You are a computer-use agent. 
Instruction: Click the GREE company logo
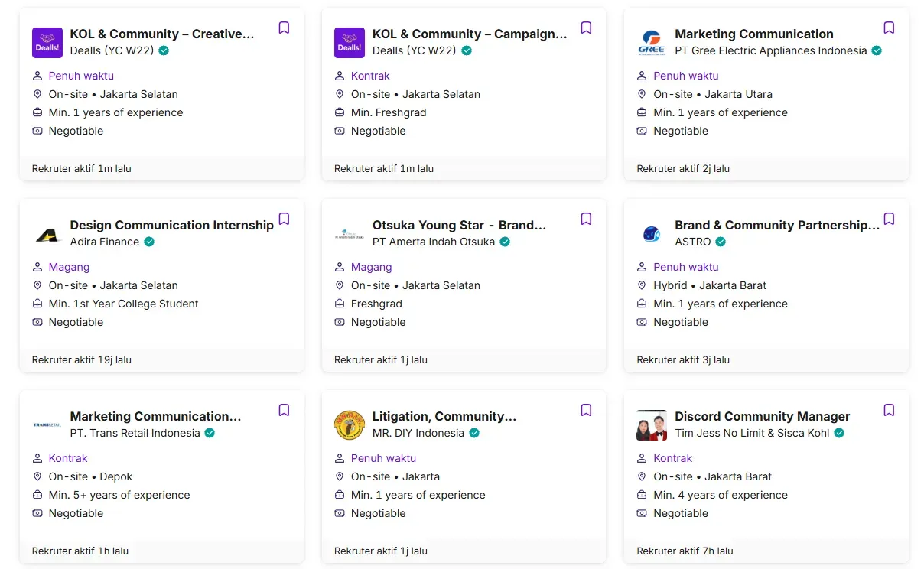click(652, 43)
